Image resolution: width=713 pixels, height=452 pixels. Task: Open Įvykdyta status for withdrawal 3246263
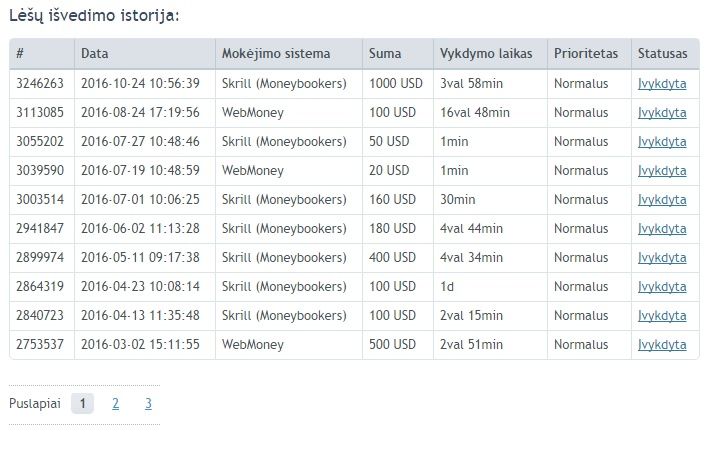coord(662,84)
